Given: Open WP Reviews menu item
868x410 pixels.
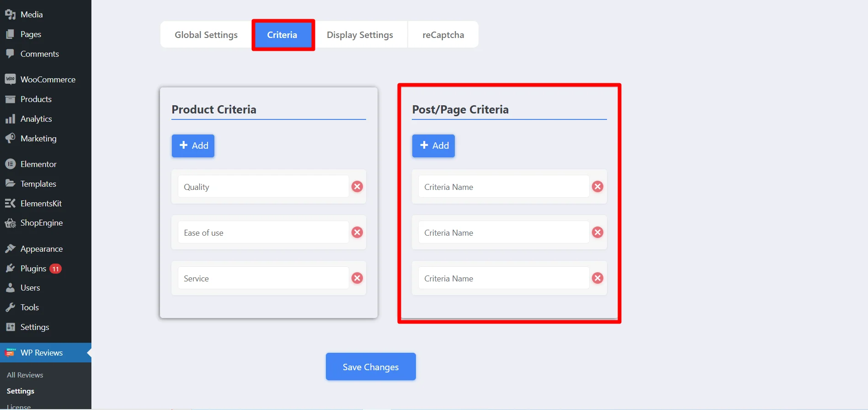Looking at the screenshot, I should point(46,353).
